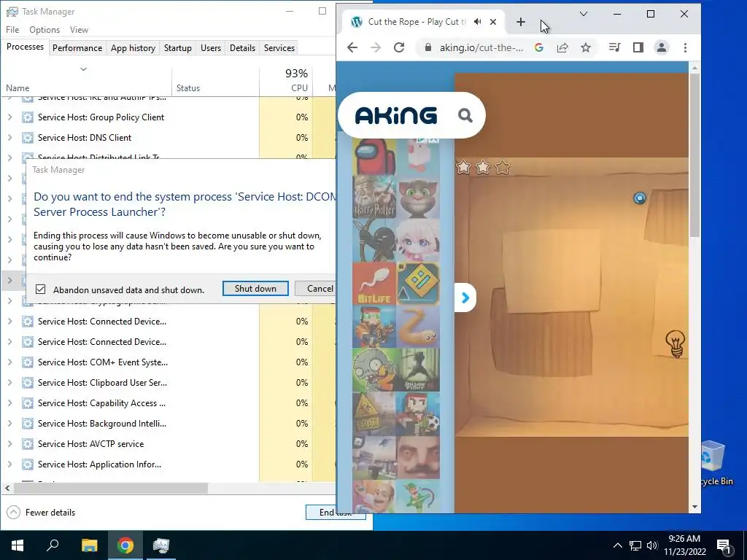Viewport: 747px width, 560px height.
Task: Sort by the CPU column header
Action: click(286, 81)
